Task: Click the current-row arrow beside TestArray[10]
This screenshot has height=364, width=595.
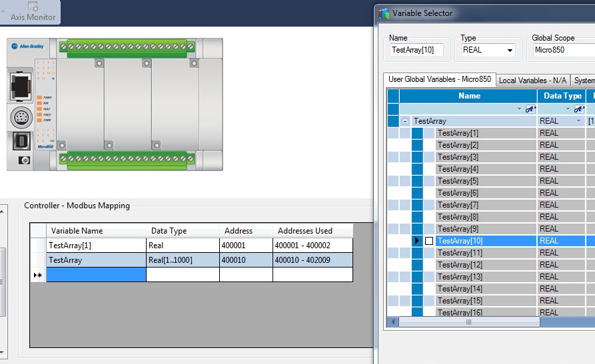Action: [x=417, y=241]
